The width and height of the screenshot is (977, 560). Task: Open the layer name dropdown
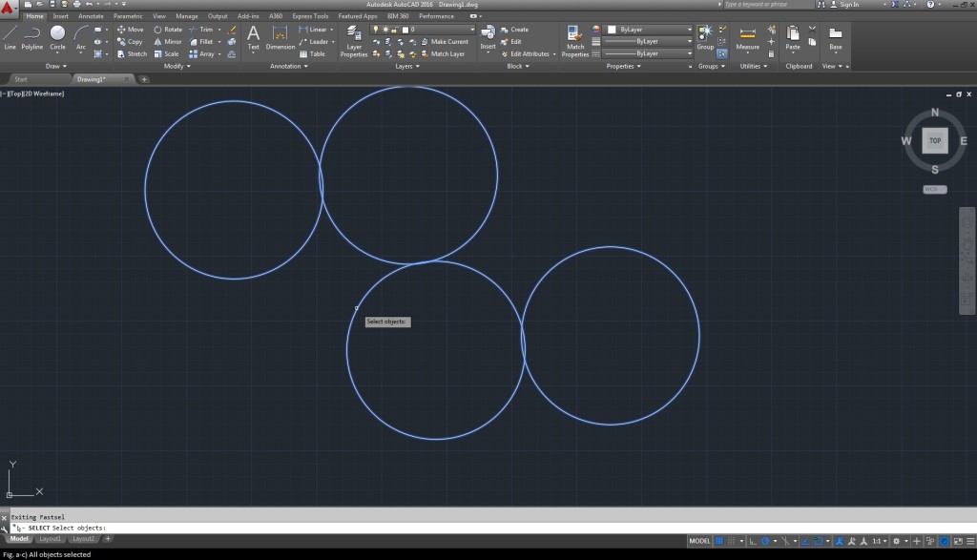pos(439,30)
